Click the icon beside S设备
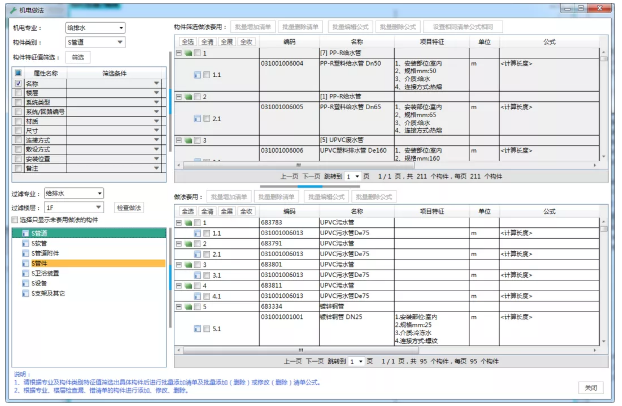This screenshot has width=622, height=406. [x=25, y=283]
